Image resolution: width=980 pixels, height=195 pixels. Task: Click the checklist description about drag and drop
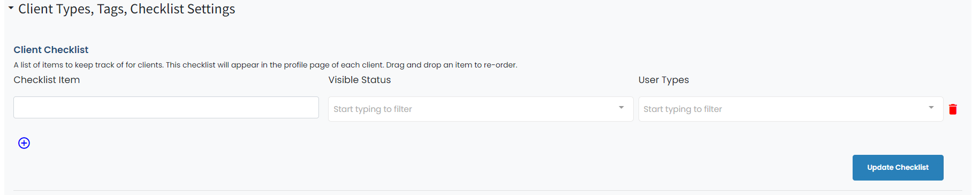[265, 65]
